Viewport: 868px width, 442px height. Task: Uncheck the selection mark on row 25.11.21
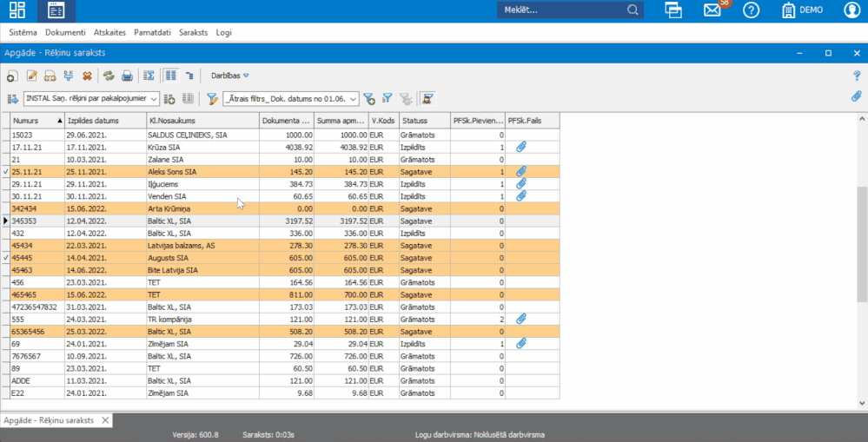(5, 172)
